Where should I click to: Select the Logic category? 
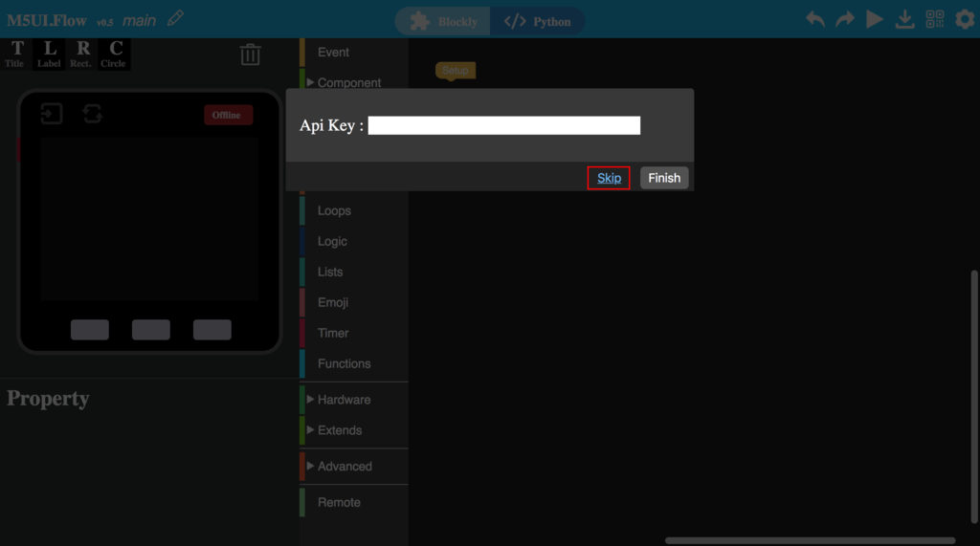(354, 241)
